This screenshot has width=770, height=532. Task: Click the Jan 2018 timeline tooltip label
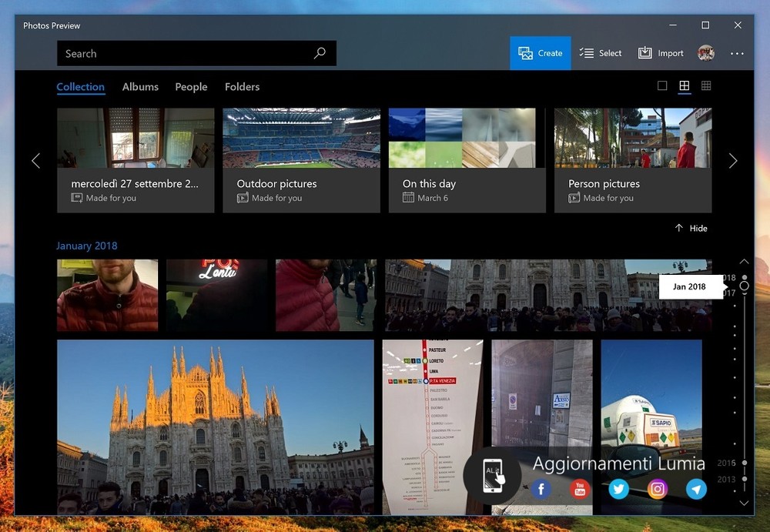(688, 286)
